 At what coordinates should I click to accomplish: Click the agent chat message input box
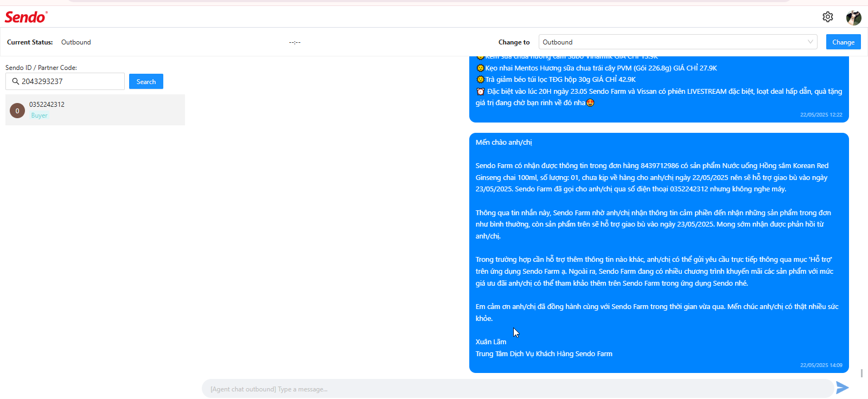[x=518, y=389]
